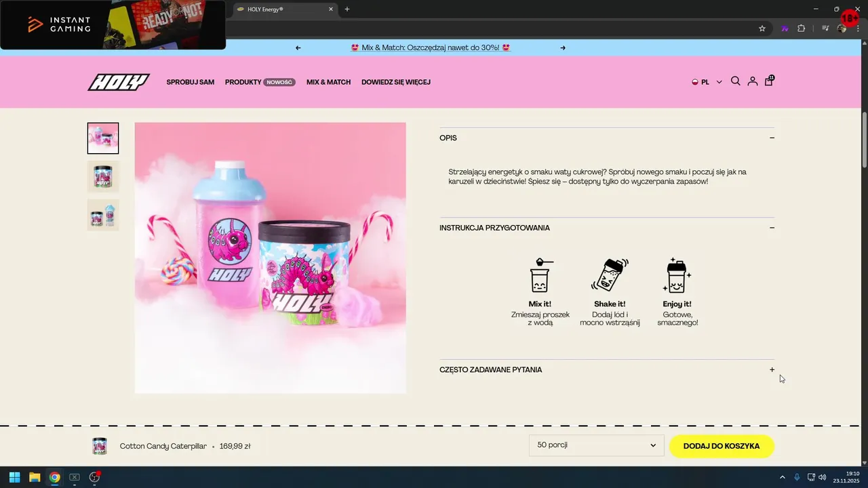Viewport: 868px width, 488px height.
Task: Collapse the INSTRUKCJA PRZYGOTOWANIA section
Action: tap(772, 228)
